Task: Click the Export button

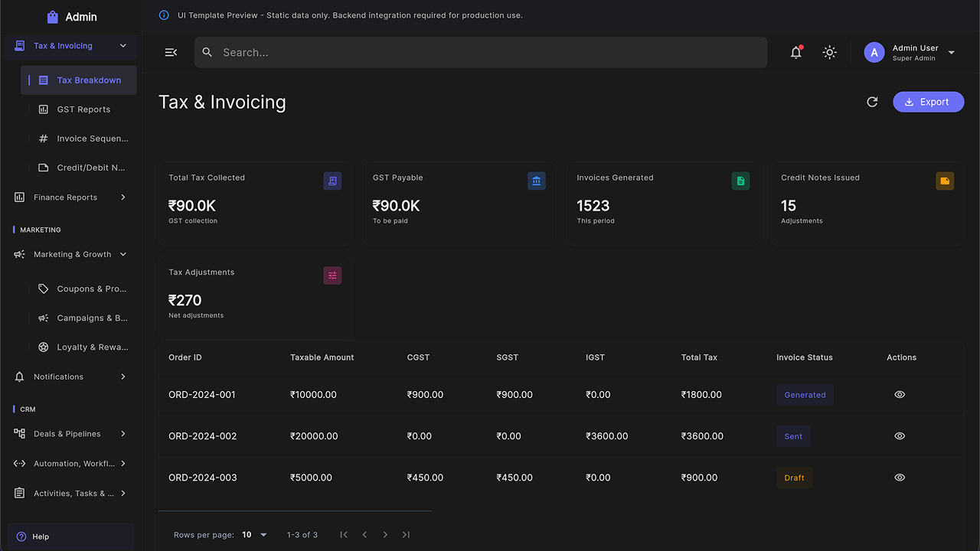Action: click(928, 102)
